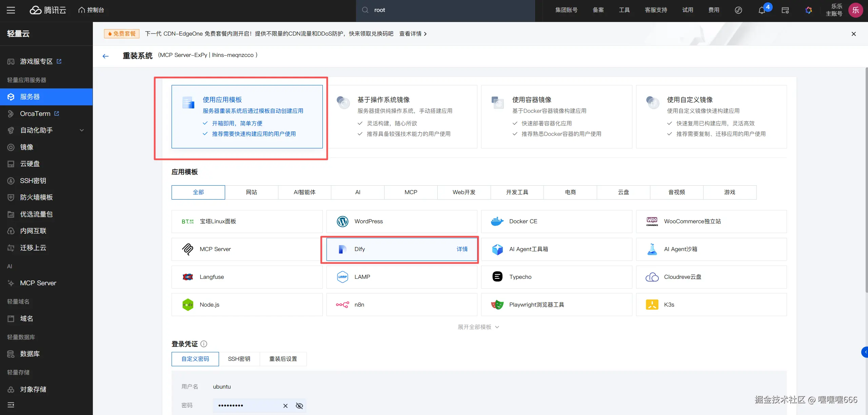Click the n8n logo icon

(342, 305)
